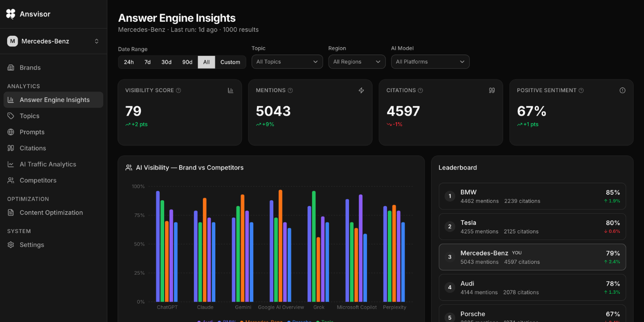Click the Citations quote icon in sidebar
The image size is (644, 322).
point(11,148)
